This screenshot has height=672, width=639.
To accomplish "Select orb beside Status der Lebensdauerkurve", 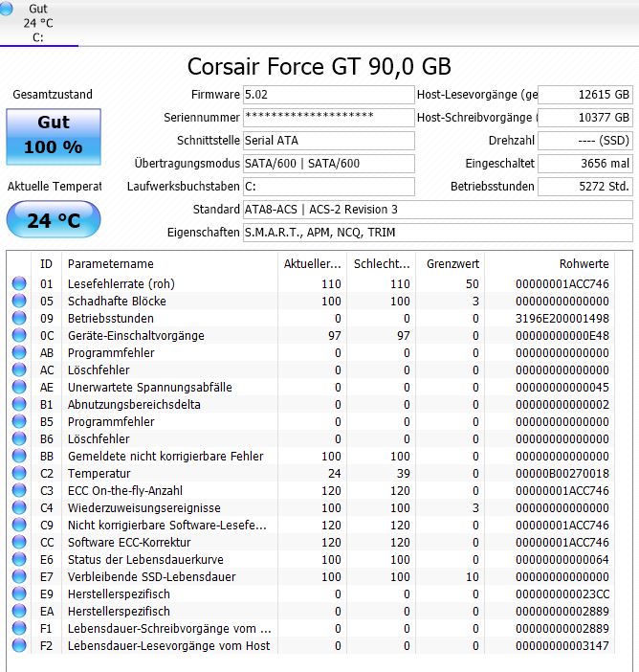I will coord(19,559).
